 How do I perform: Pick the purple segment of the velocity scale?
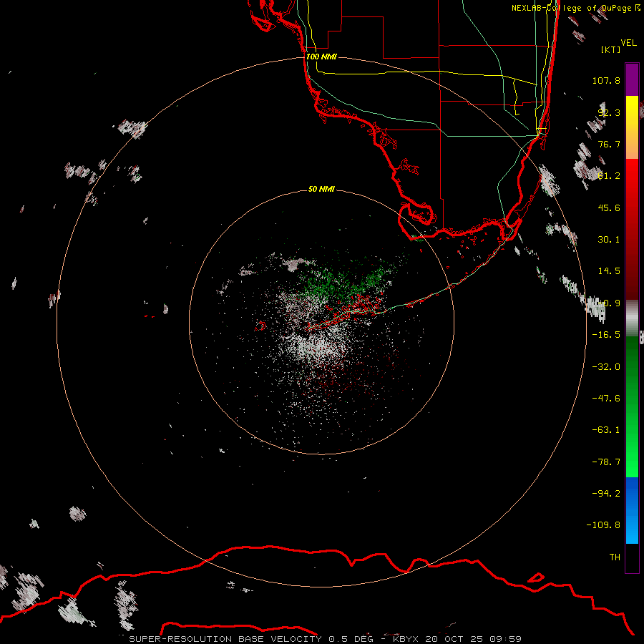632,79
